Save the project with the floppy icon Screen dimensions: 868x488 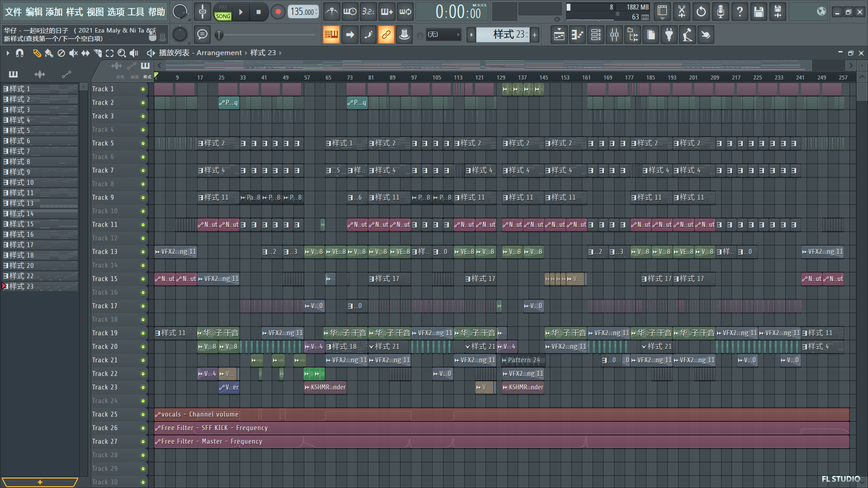[x=759, y=12]
